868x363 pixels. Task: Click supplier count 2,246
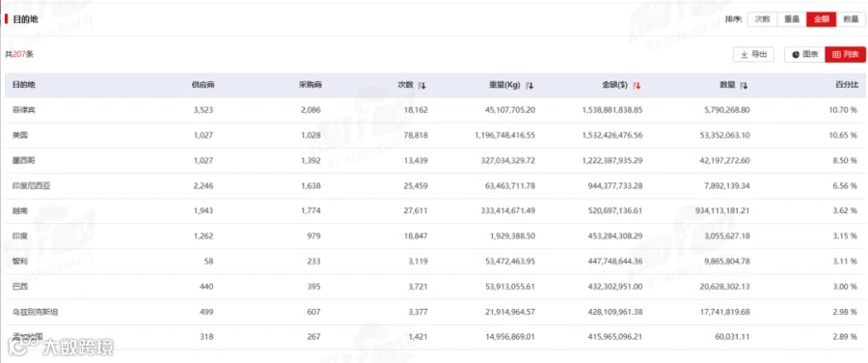[x=203, y=185]
